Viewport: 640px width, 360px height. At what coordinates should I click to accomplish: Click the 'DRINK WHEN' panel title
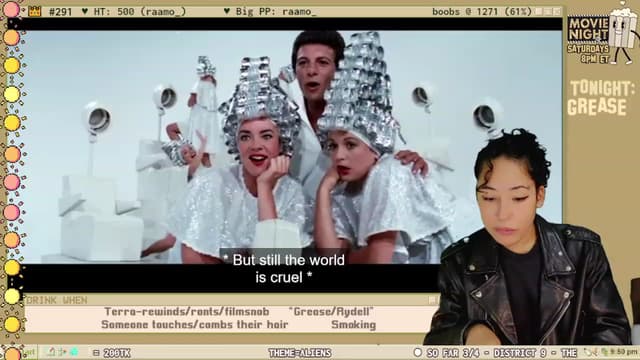click(57, 300)
